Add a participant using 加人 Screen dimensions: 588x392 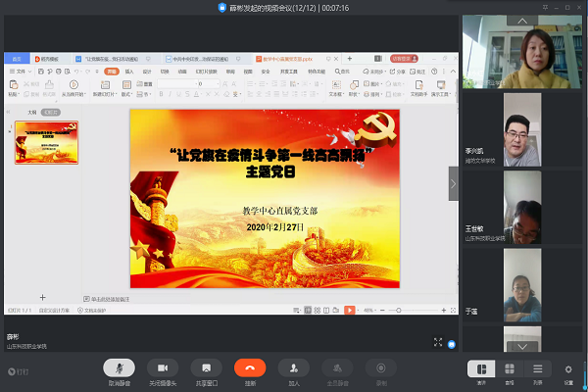coord(294,368)
